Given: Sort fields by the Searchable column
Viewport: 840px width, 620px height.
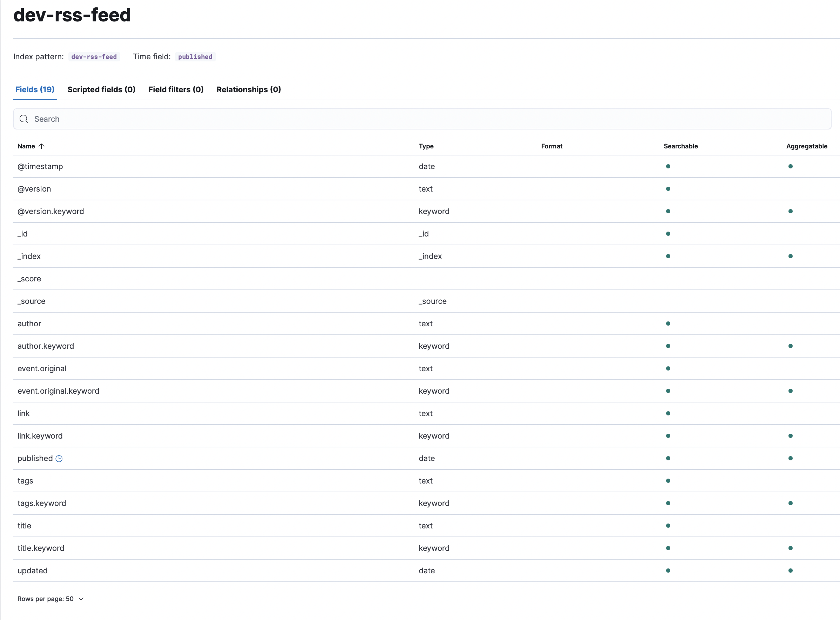Looking at the screenshot, I should click(x=680, y=146).
